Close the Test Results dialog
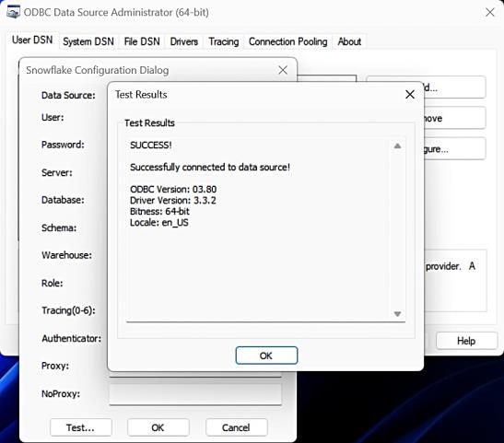 (x=410, y=95)
